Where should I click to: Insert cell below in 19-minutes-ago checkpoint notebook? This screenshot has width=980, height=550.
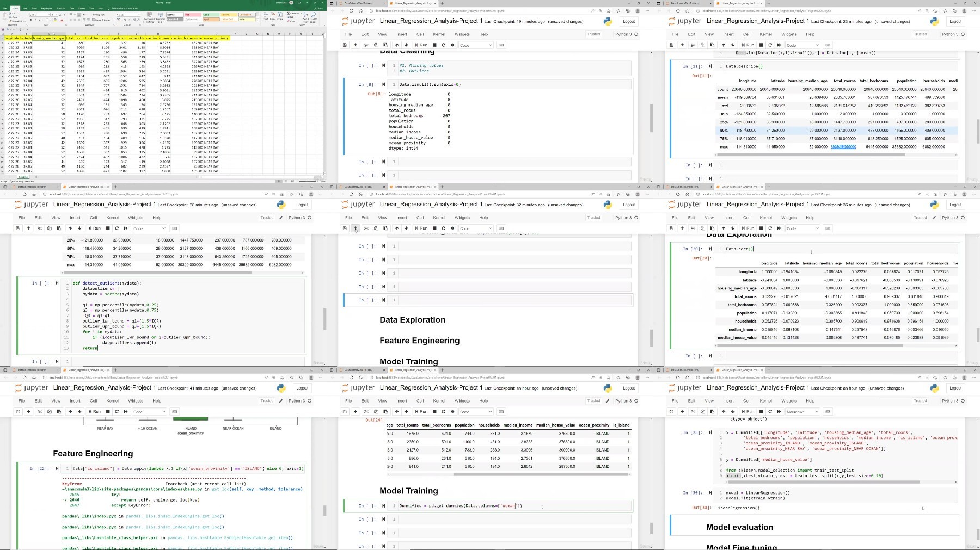pos(356,45)
